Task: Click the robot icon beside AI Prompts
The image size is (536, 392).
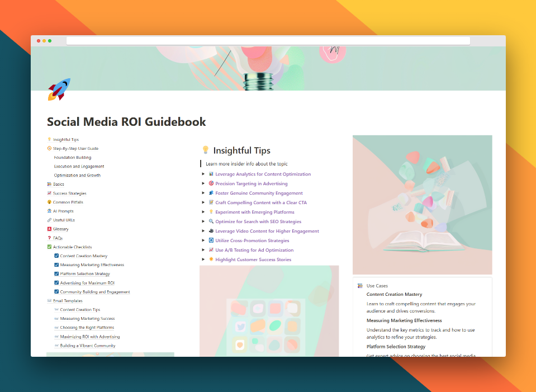Action: coord(49,211)
